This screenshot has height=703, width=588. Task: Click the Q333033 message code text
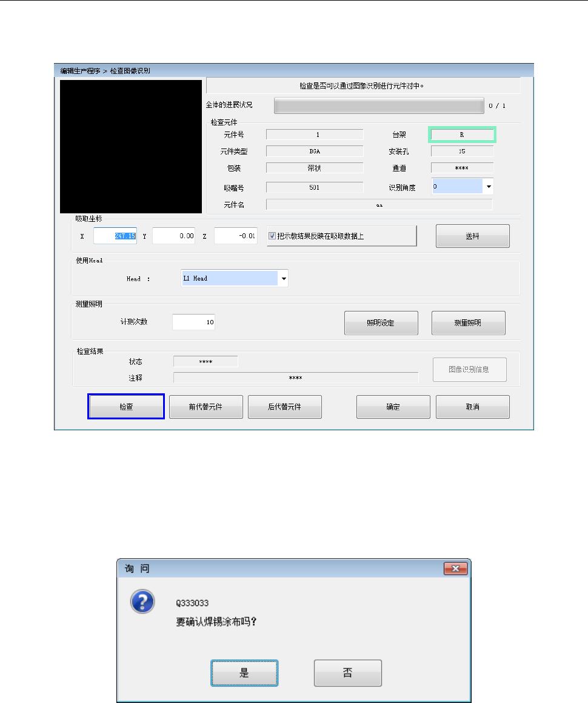click(192, 603)
